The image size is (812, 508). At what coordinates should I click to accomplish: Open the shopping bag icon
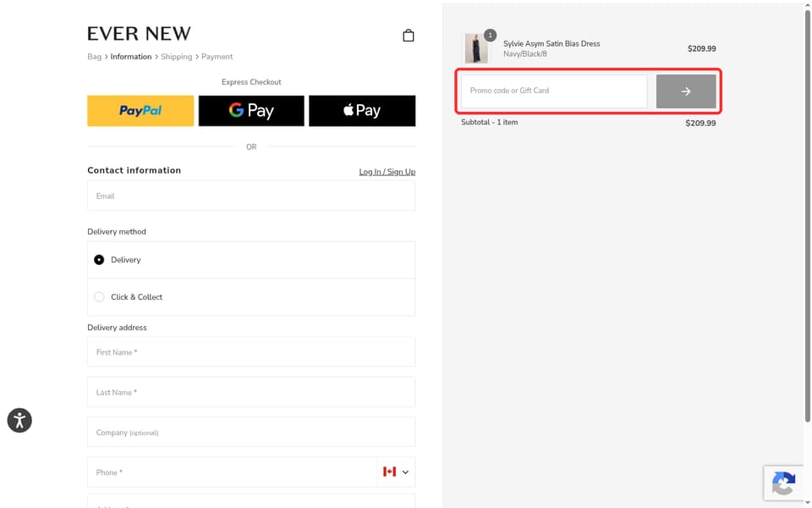(x=408, y=36)
